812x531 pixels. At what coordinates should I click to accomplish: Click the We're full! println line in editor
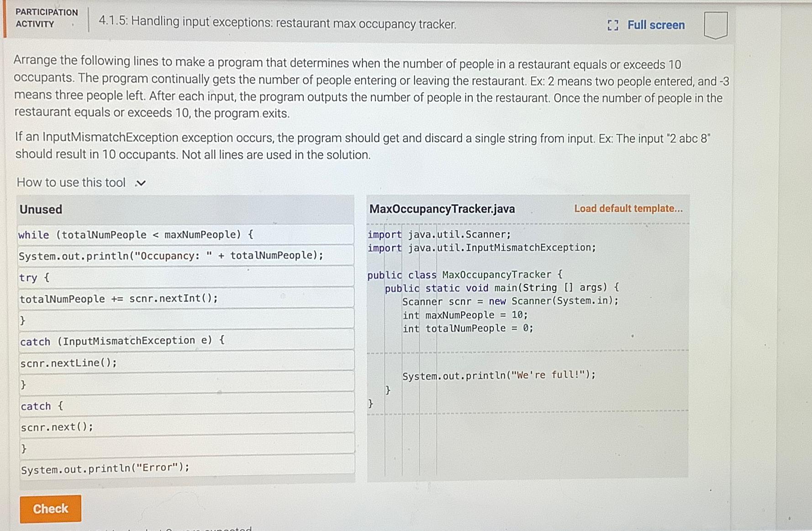click(498, 375)
